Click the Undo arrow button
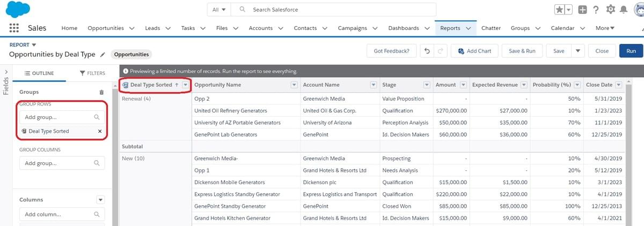 (x=427, y=51)
